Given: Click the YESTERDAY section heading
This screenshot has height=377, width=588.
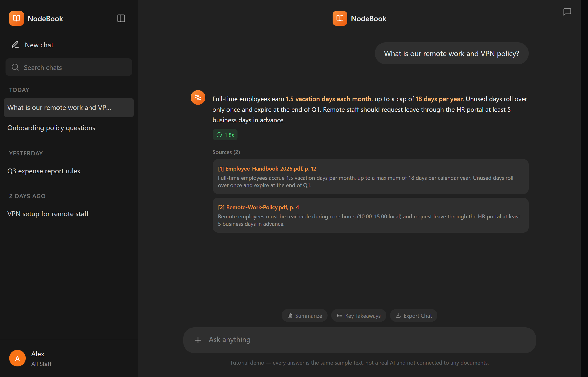Looking at the screenshot, I should coord(26,154).
